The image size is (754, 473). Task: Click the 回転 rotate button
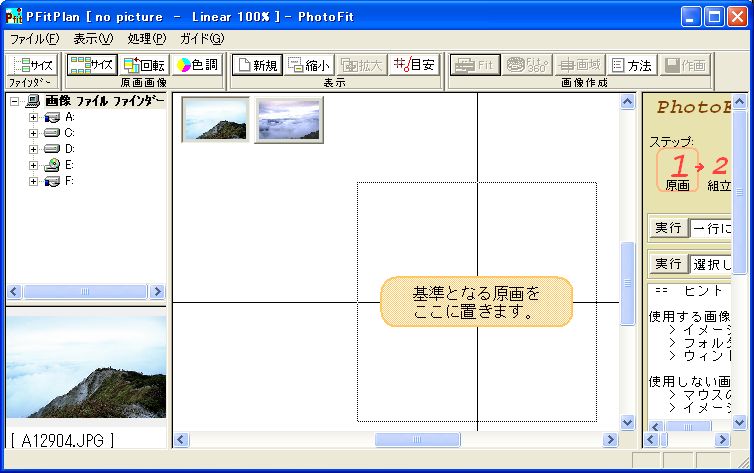[144, 65]
